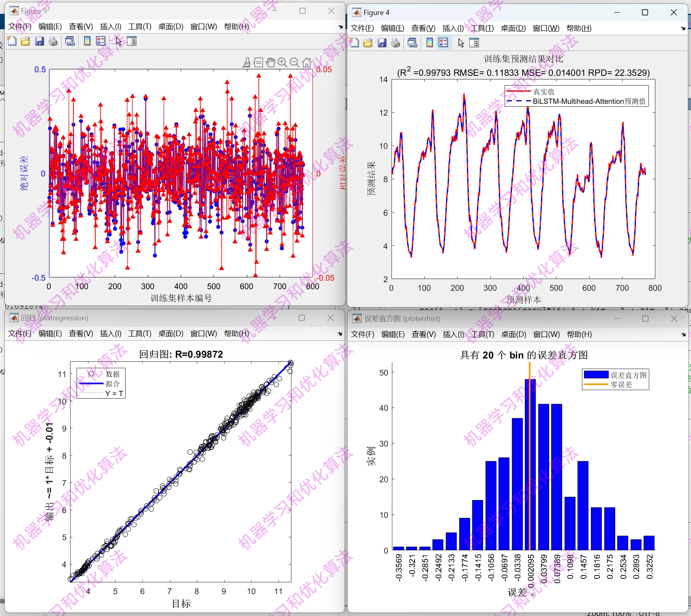Click Link Plot icon in Figure 9 toolbar

[x=70, y=41]
